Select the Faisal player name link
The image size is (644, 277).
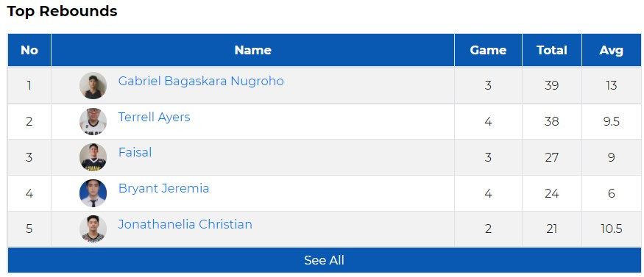click(x=135, y=152)
